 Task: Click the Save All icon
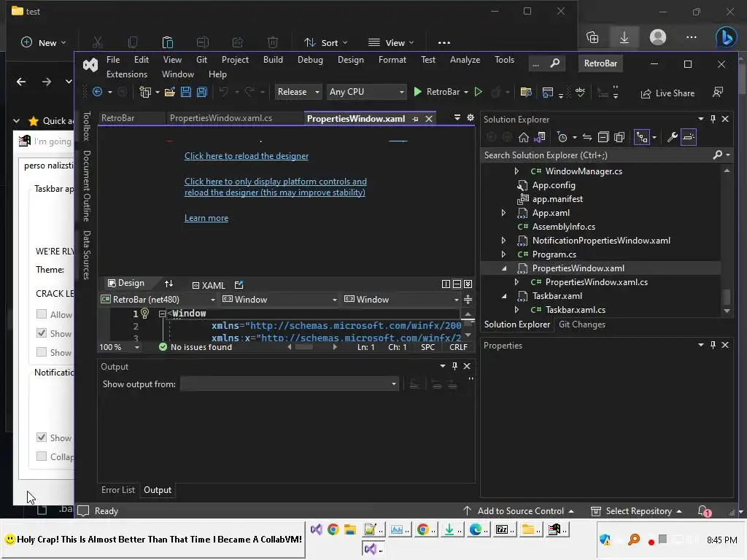pyautogui.click(x=202, y=92)
